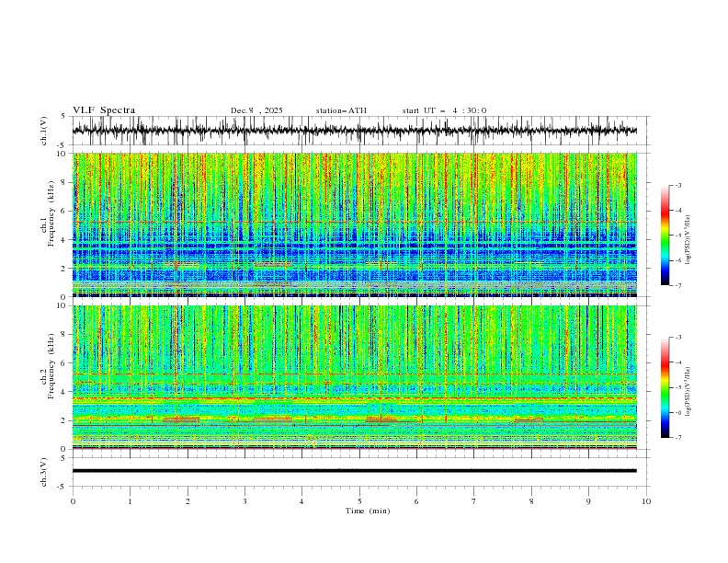Click the time axis tick label "8"
The image size is (728, 563).
(531, 501)
